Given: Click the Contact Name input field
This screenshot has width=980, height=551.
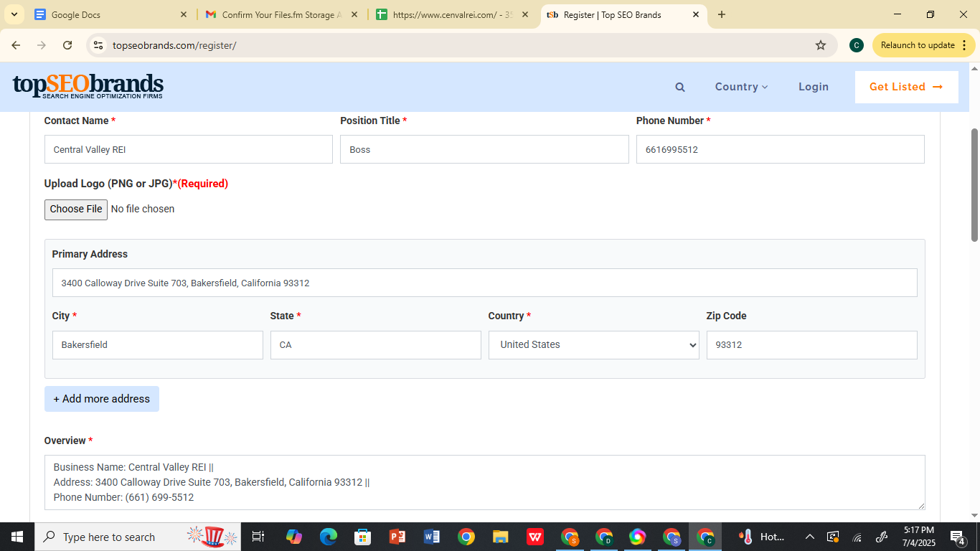Looking at the screenshot, I should 189,149.
